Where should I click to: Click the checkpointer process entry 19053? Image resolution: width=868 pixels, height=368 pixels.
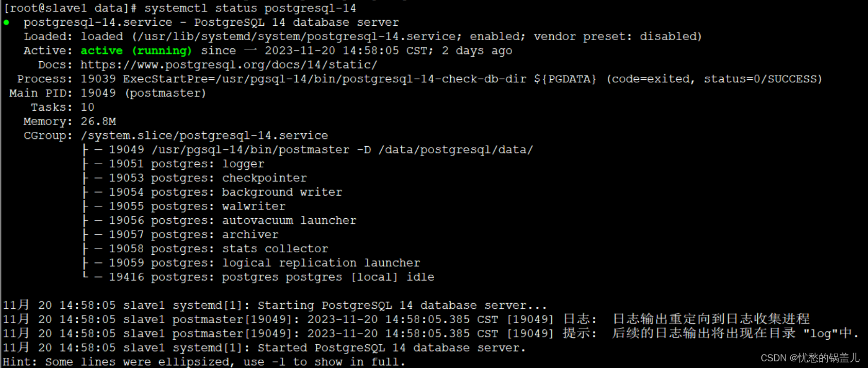pos(208,178)
